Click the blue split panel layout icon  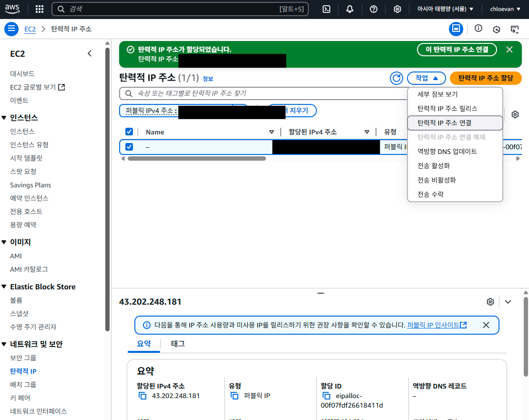[456, 29]
